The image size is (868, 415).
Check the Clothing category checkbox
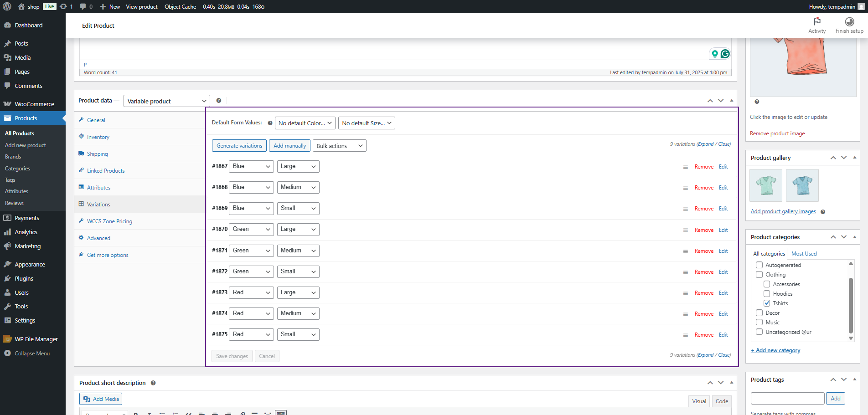tap(759, 275)
